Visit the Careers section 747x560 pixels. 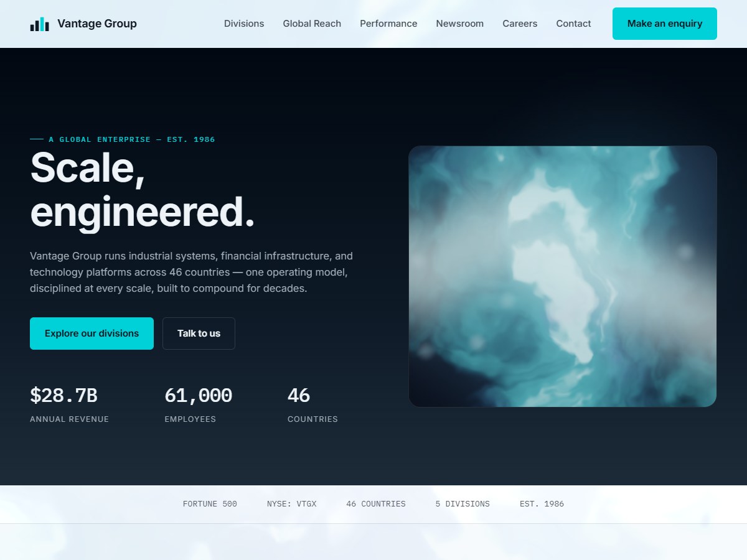pyautogui.click(x=520, y=24)
